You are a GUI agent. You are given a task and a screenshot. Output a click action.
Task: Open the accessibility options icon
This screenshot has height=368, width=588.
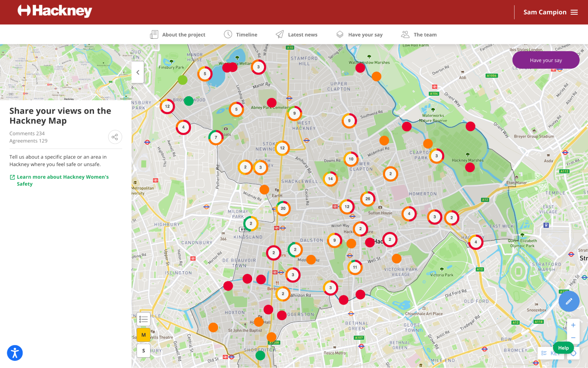[x=15, y=353]
